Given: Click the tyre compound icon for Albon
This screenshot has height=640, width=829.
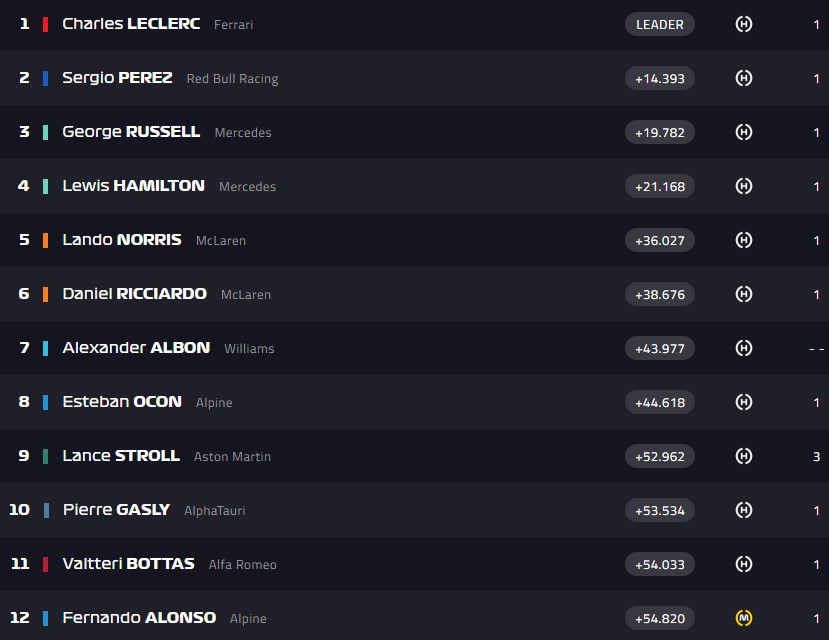Looking at the screenshot, I should pos(743,348).
